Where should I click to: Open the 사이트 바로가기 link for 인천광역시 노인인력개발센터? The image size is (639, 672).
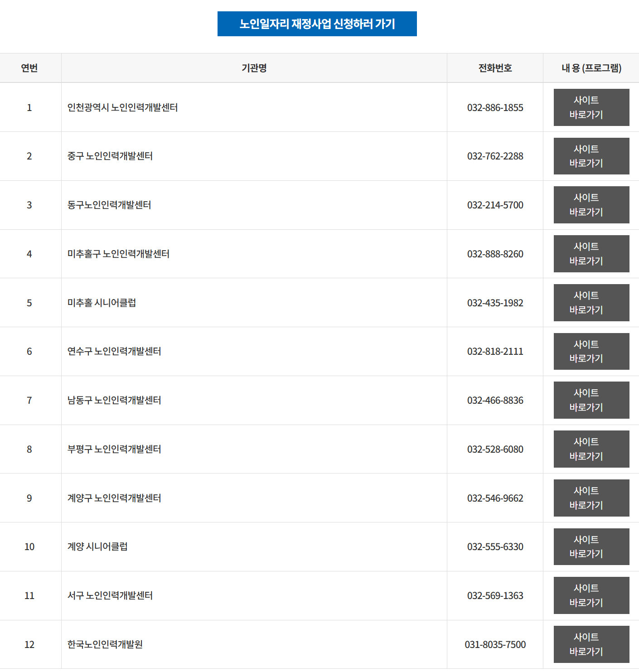[x=591, y=107]
